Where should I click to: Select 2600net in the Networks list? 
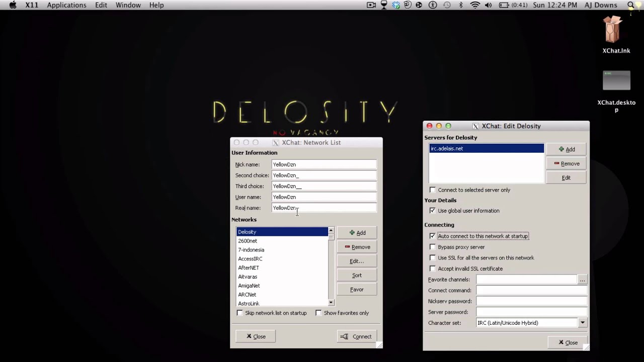[x=282, y=241]
